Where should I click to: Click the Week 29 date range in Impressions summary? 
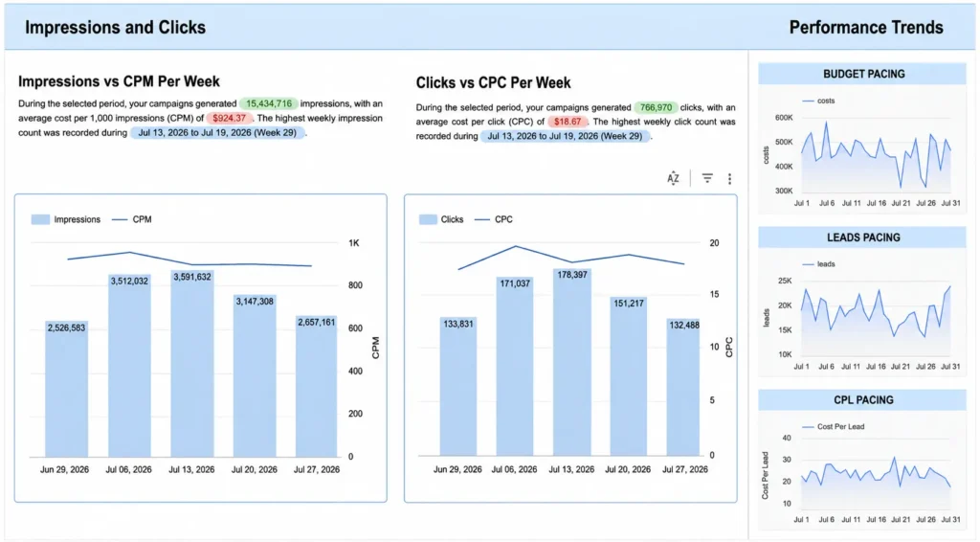[217, 132]
